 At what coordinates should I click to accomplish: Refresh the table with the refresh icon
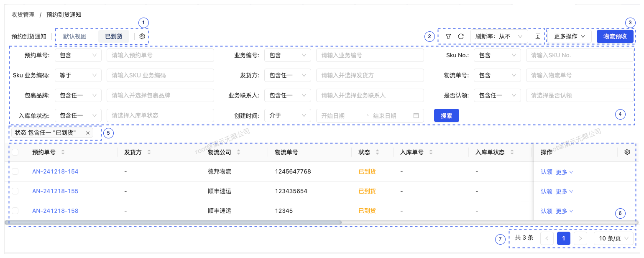click(462, 36)
